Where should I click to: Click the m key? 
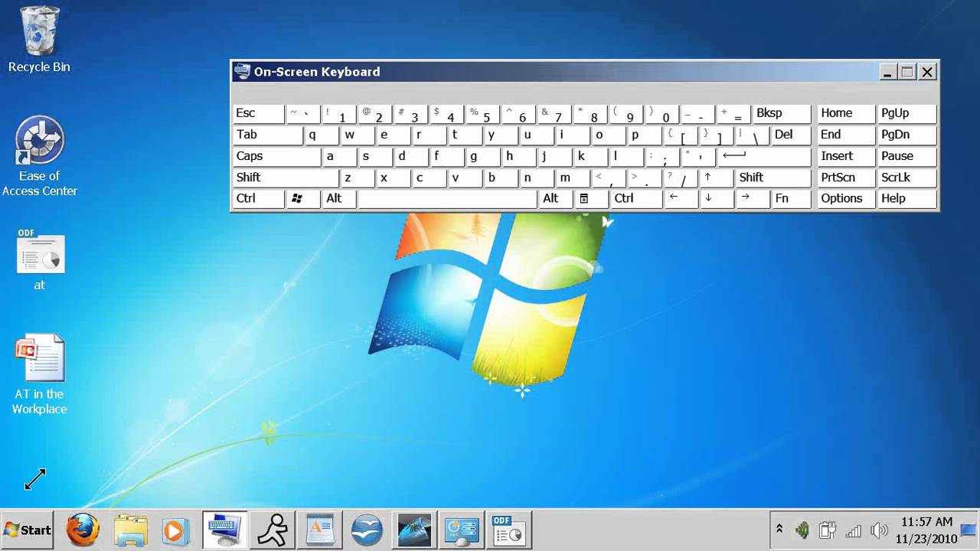573,178
